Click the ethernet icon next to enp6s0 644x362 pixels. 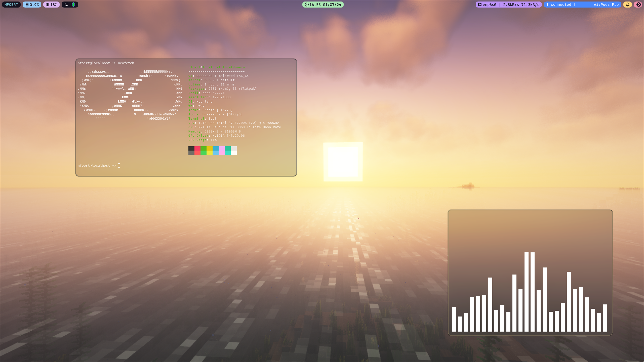click(x=480, y=5)
